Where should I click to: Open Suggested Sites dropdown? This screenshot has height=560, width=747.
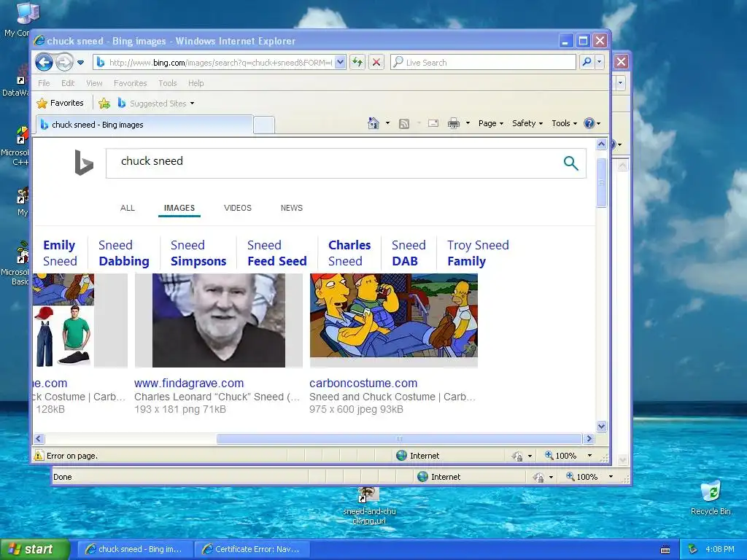point(156,103)
